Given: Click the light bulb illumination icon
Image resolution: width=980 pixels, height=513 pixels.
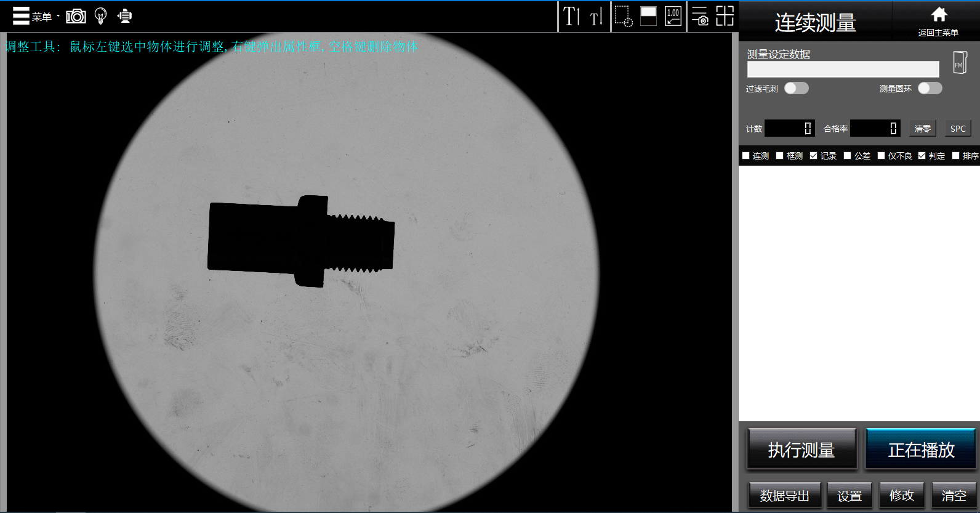Looking at the screenshot, I should [101, 16].
